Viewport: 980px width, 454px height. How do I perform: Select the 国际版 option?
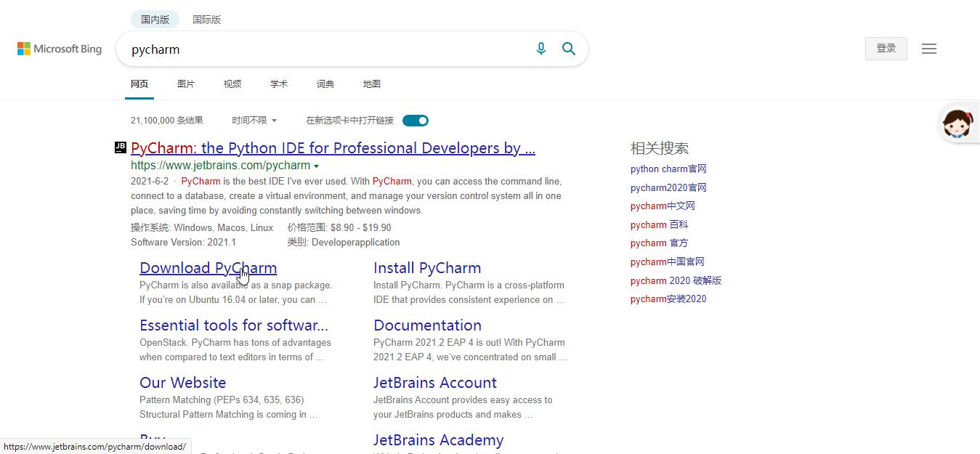point(206,19)
